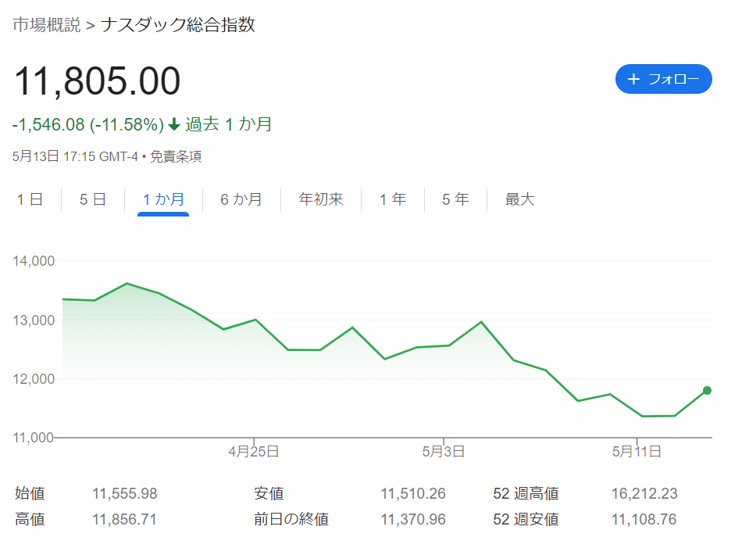Click the フォロー follow button

pos(663,79)
